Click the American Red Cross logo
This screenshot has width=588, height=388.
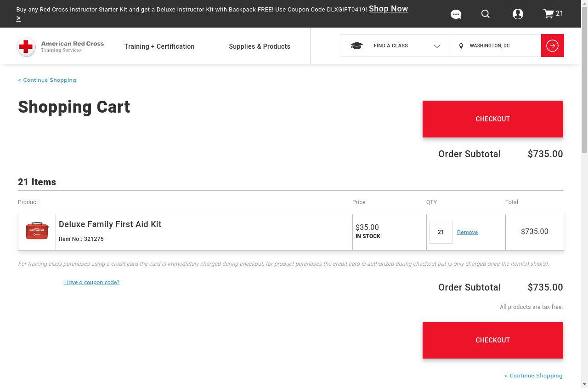coord(60,46)
